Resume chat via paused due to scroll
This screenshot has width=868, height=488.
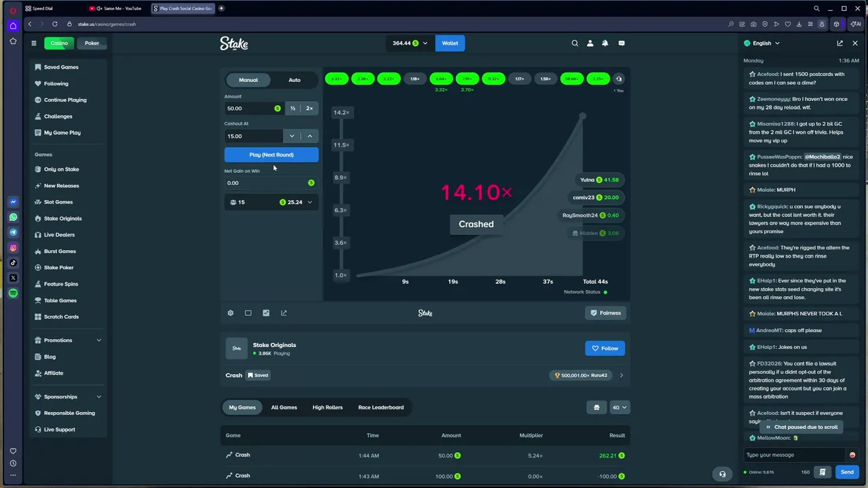click(x=802, y=427)
